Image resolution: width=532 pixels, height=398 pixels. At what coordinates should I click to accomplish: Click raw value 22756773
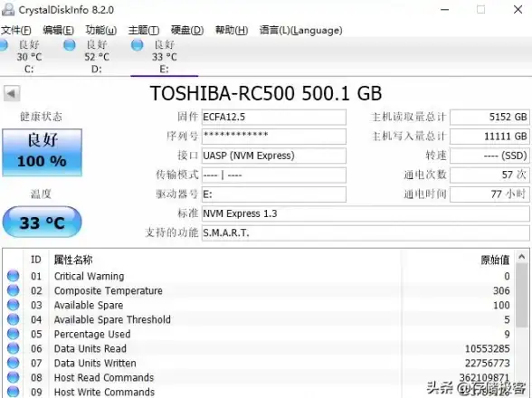click(487, 364)
